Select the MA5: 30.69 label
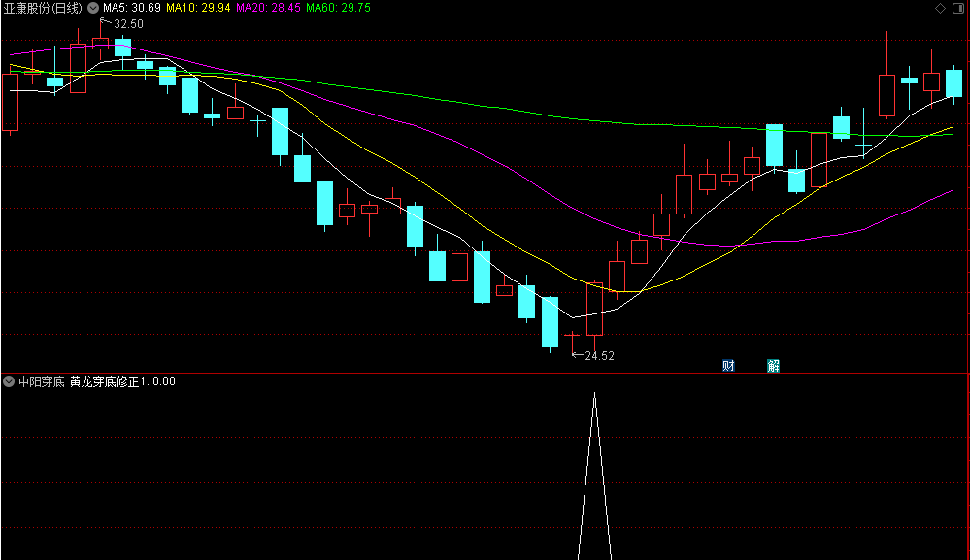Screen dimensions: 970x560 pos(132,8)
